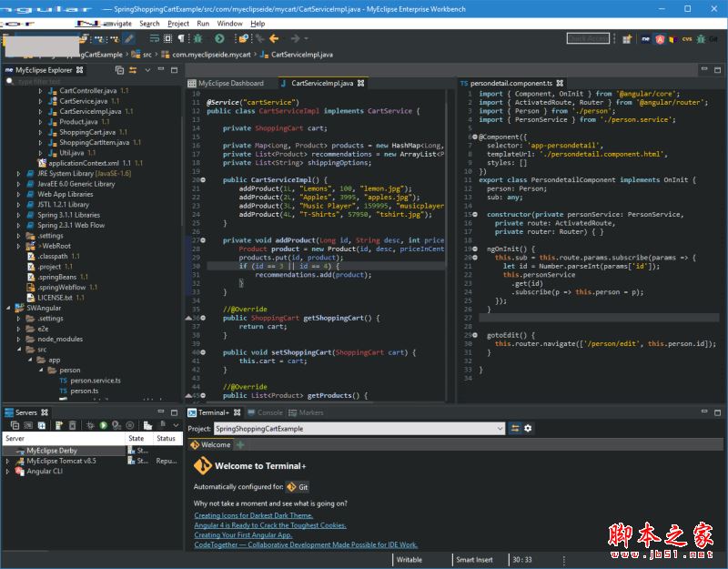
Task: Expand CartController.java in the explorer
Action: click(40, 90)
